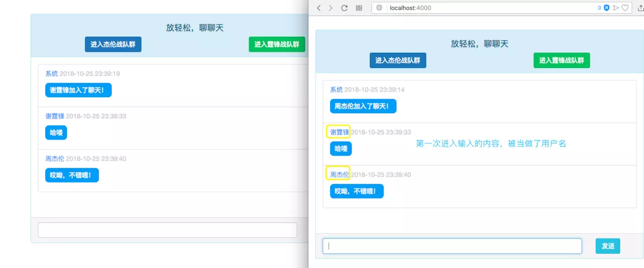The image size is (644, 268).
Task: Click 进入杰伦战队群 in the left window
Action: click(x=113, y=44)
